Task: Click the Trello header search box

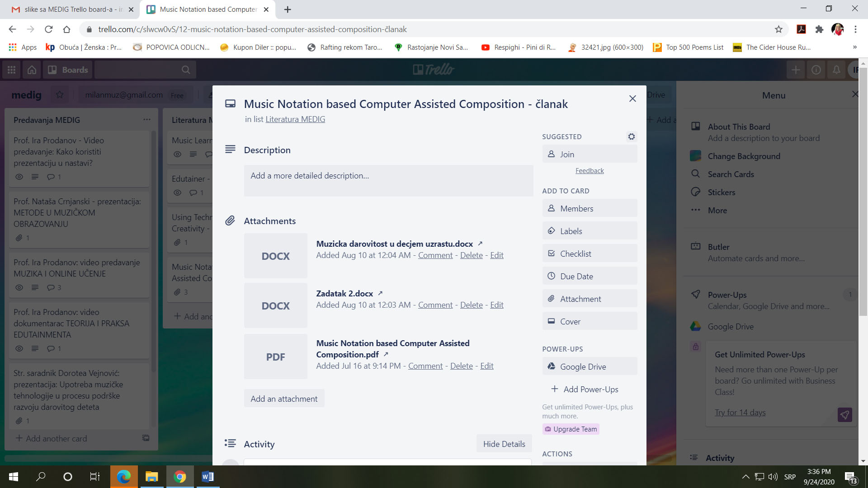Action: pyautogui.click(x=145, y=70)
